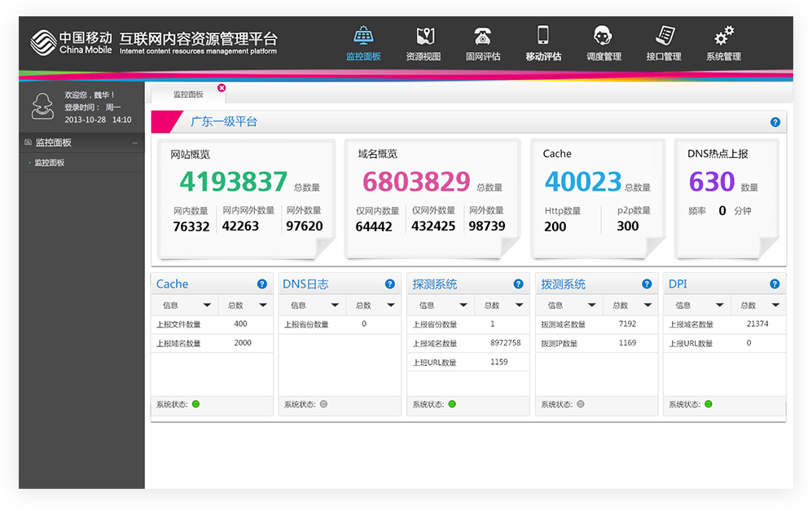Switch to the 监控面板 content tab
The image size is (812, 510).
pyautogui.click(x=188, y=95)
